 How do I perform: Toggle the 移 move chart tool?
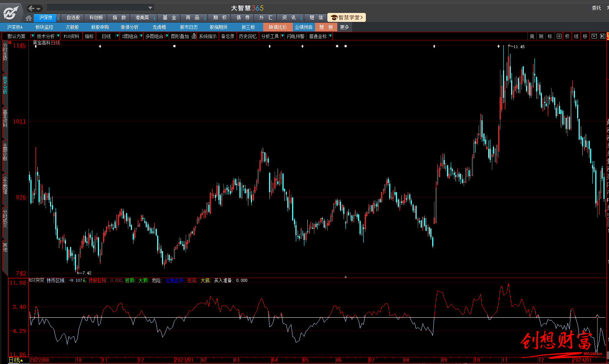(x=585, y=36)
